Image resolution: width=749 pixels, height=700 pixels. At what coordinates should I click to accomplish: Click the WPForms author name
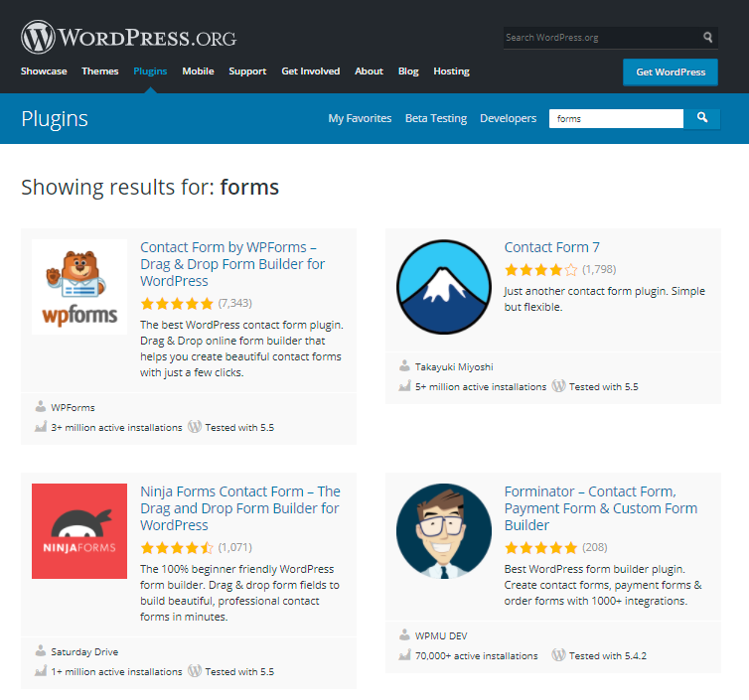click(x=74, y=407)
